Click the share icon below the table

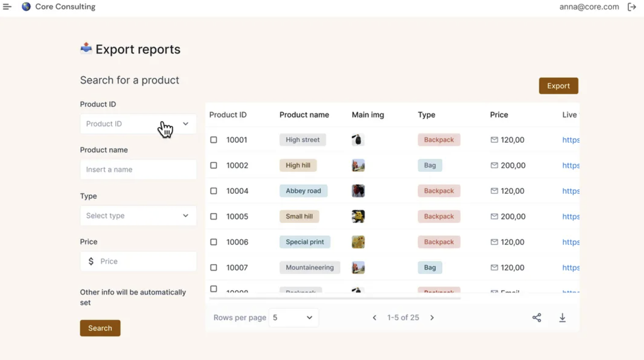pyautogui.click(x=536, y=317)
